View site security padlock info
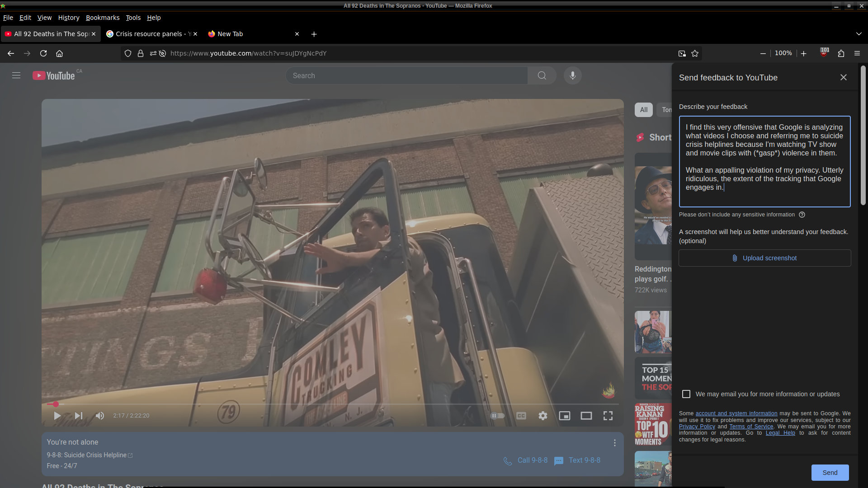The image size is (868, 488). (141, 53)
